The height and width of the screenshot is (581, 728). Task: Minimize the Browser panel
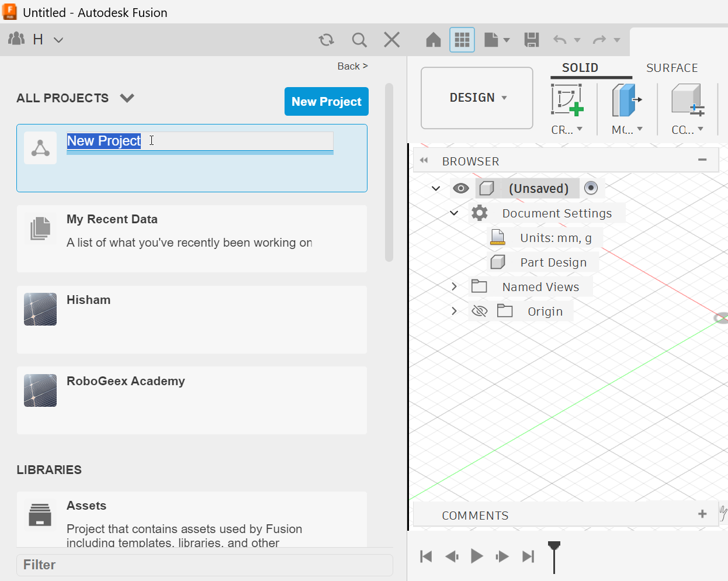702,160
